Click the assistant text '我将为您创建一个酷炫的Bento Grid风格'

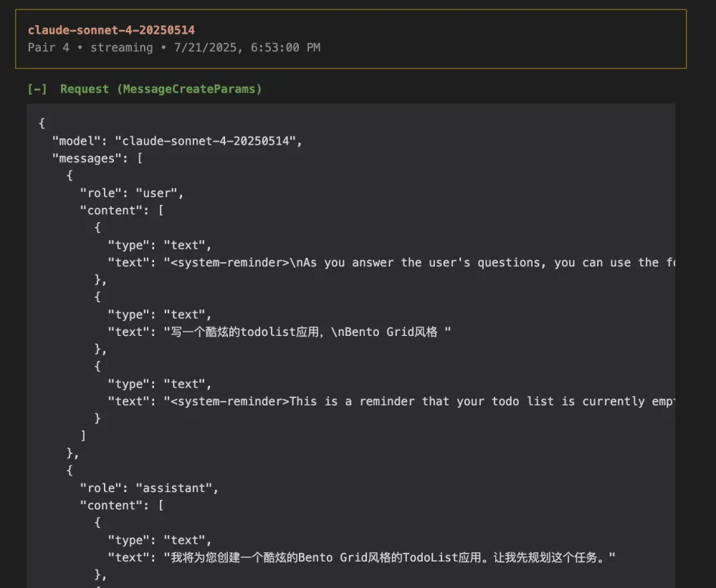coord(362,557)
